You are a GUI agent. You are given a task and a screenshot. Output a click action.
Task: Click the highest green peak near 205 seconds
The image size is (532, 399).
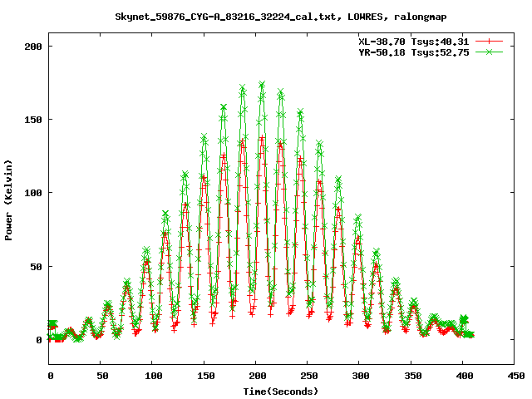point(262,84)
